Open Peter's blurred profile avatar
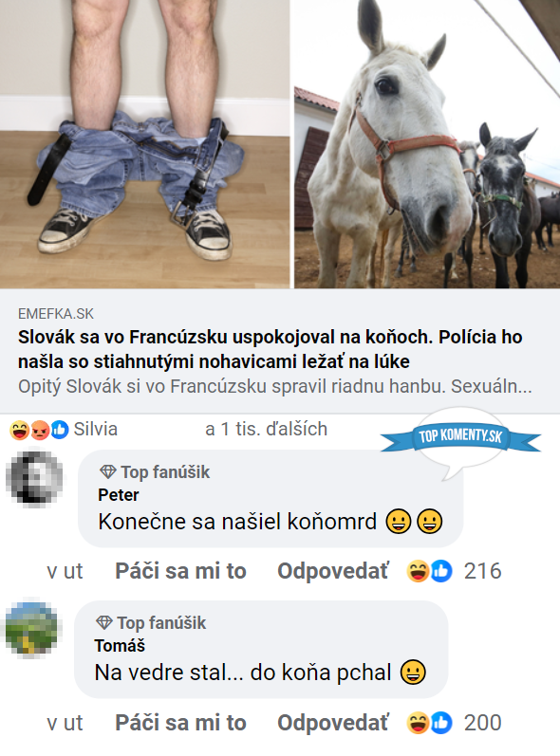This screenshot has height=756, width=560. click(34, 477)
